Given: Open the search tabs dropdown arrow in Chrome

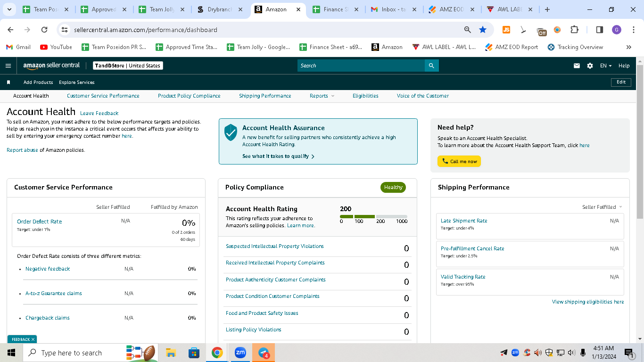Looking at the screenshot, I should [10, 9].
